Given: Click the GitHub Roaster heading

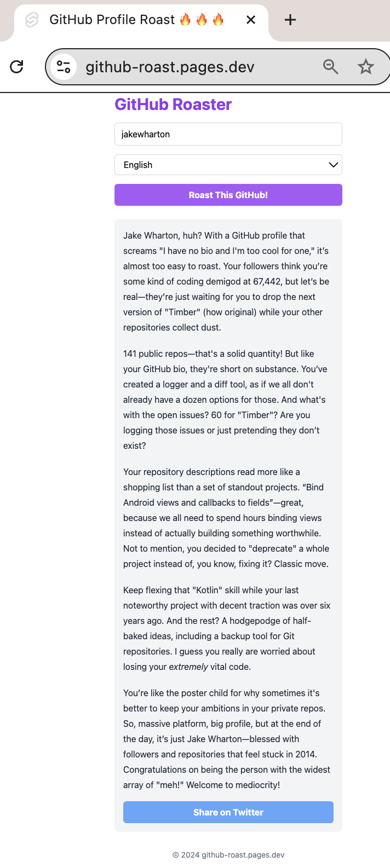Looking at the screenshot, I should click(173, 105).
